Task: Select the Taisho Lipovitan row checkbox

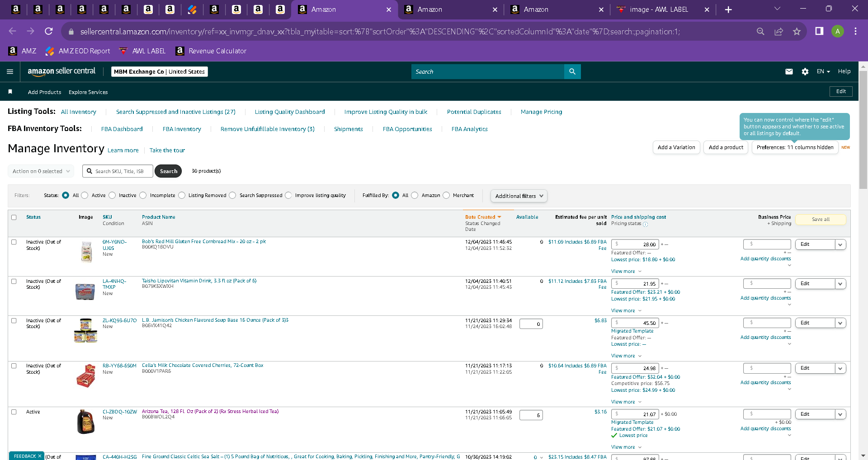Action: [14, 282]
